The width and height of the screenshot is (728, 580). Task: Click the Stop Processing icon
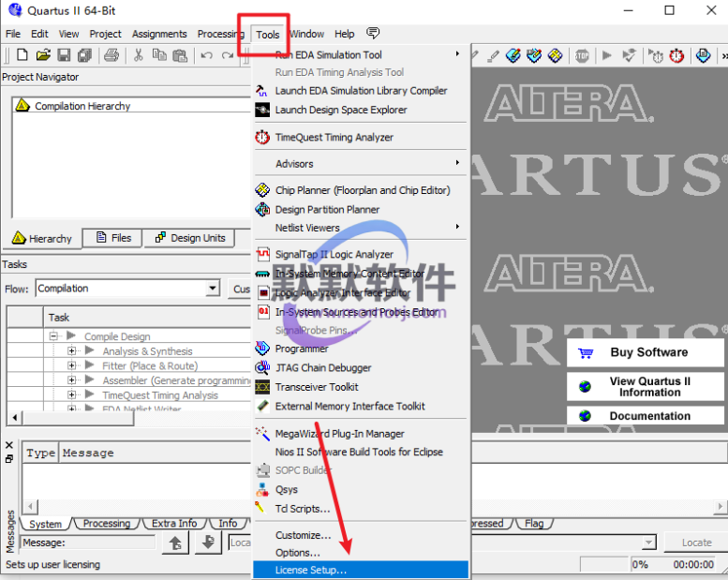pos(582,56)
